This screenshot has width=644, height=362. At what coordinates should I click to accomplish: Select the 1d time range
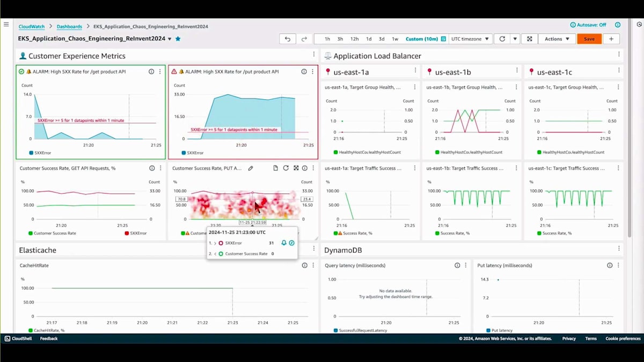tap(369, 39)
